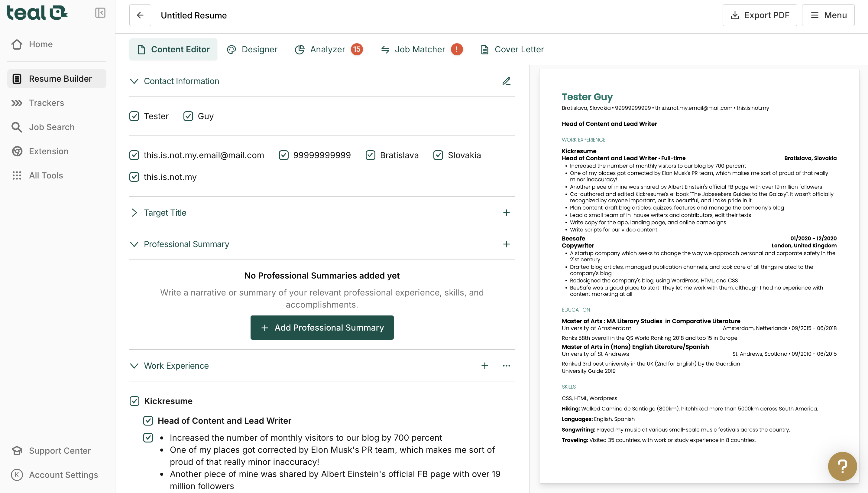Rename the Untitled Resume title
The image size is (868, 493).
tap(193, 15)
